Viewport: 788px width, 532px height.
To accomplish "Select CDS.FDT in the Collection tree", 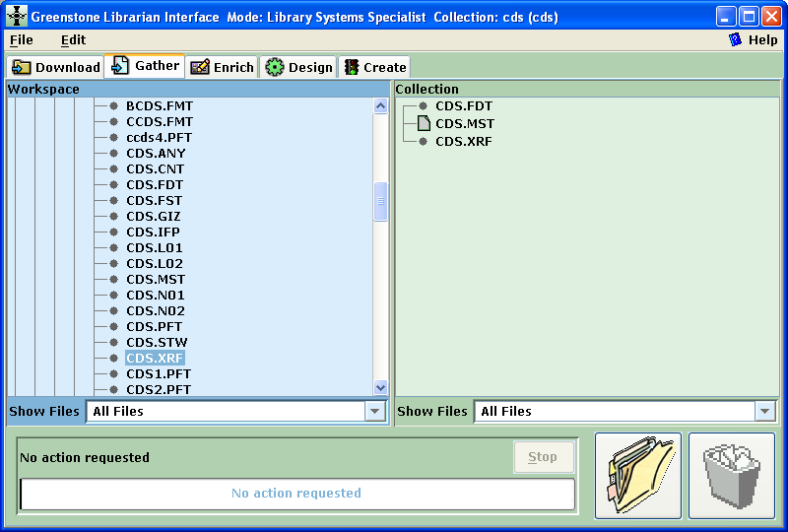I will 463,106.
